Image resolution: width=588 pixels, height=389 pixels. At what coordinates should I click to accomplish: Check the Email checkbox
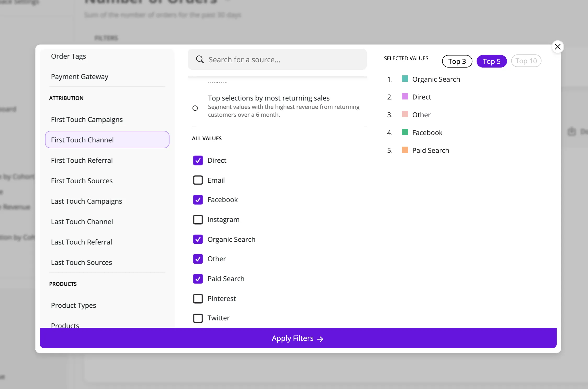198,180
